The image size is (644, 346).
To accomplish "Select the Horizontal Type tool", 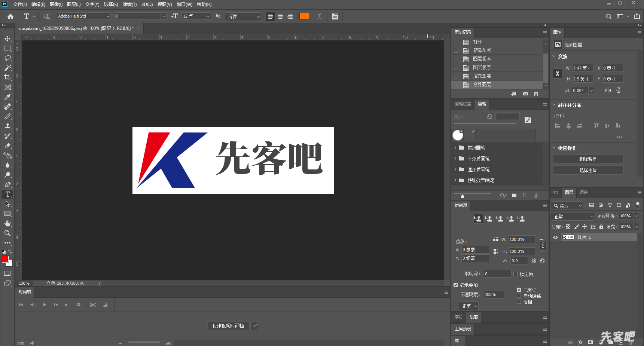I will tap(7, 194).
